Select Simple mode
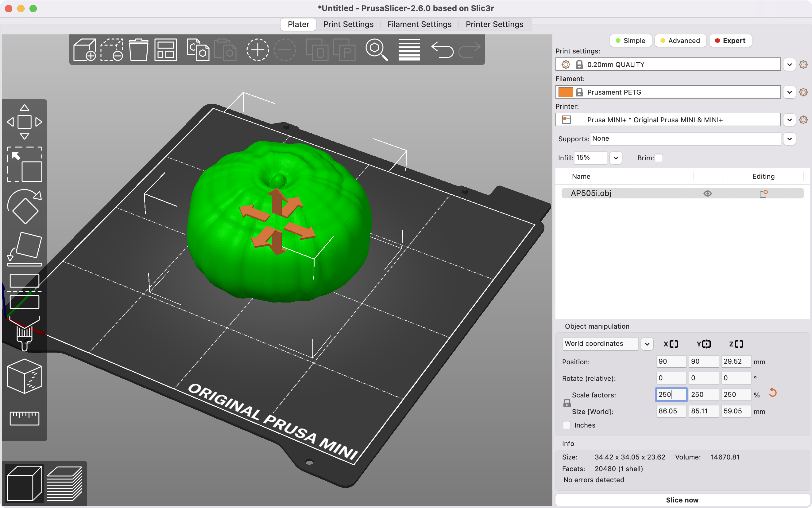The image size is (812, 508). [x=631, y=41]
